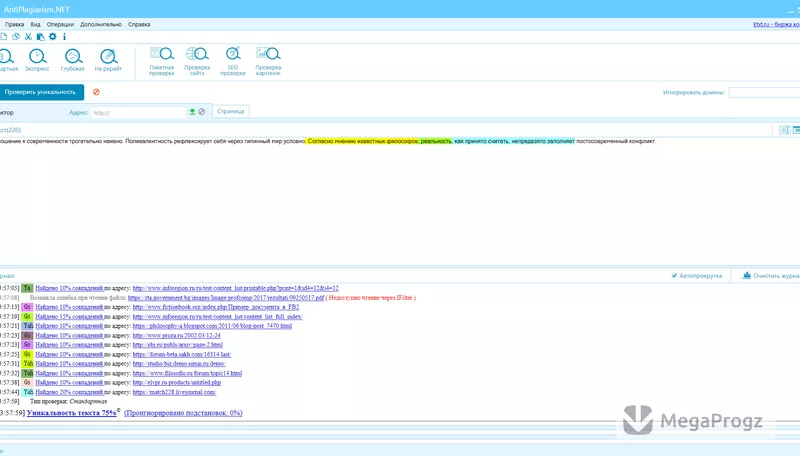Click the info 'i' icon
This screenshot has height=456, width=800.
tap(64, 37)
